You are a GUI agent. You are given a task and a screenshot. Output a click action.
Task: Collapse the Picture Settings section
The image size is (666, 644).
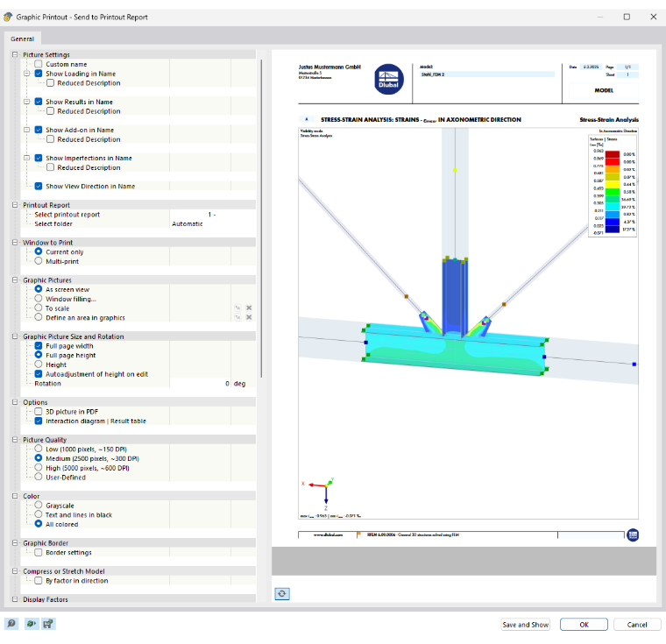[15, 54]
